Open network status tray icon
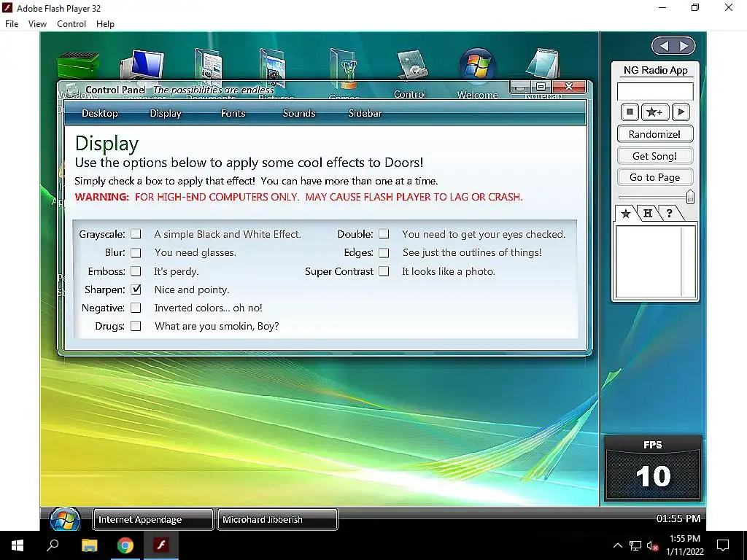 (x=635, y=545)
